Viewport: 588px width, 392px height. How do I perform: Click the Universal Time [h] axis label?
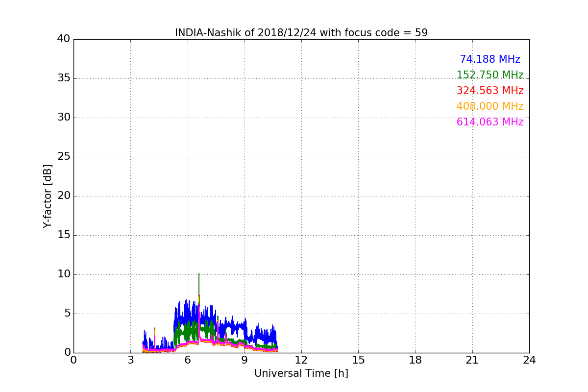pos(301,373)
